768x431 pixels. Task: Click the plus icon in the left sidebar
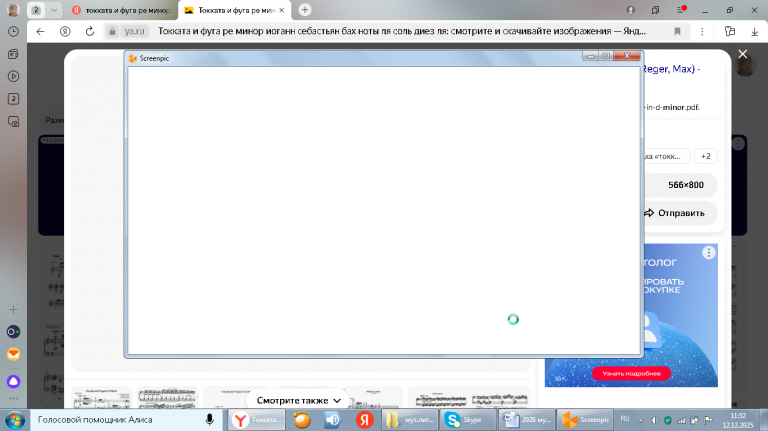coord(13,310)
